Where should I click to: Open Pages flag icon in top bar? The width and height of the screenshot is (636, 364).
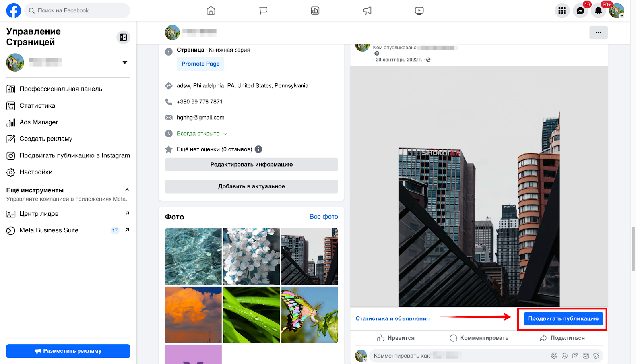[x=263, y=11]
